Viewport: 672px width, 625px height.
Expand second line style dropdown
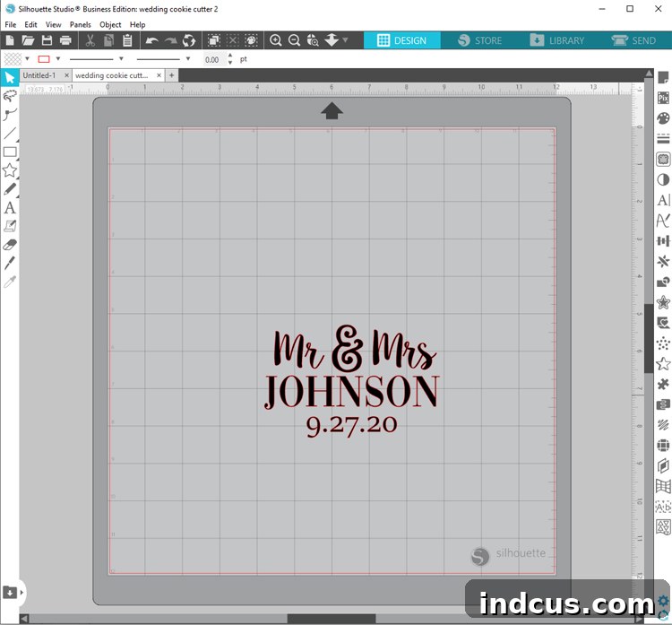[188, 59]
